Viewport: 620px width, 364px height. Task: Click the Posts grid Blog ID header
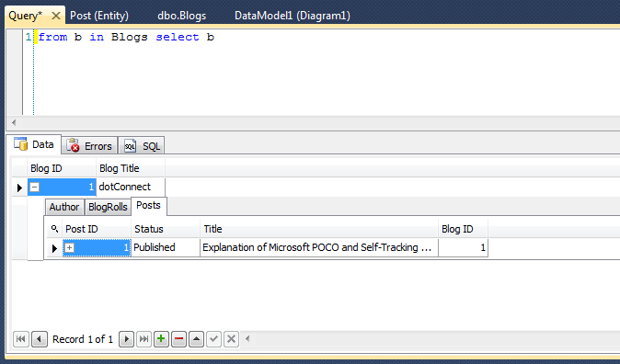pos(463,229)
